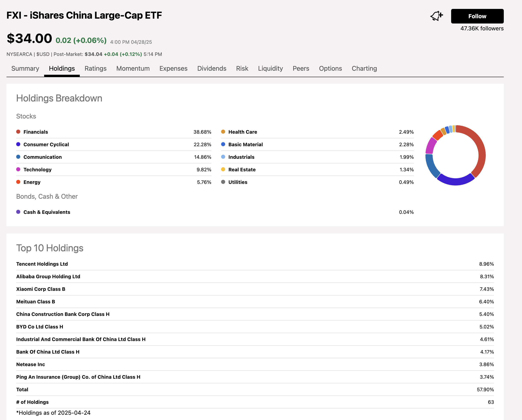Viewport: 522px width, 420px height.
Task: Select the Tencent Holdings Ltd holding
Action: pyautogui.click(x=42, y=264)
